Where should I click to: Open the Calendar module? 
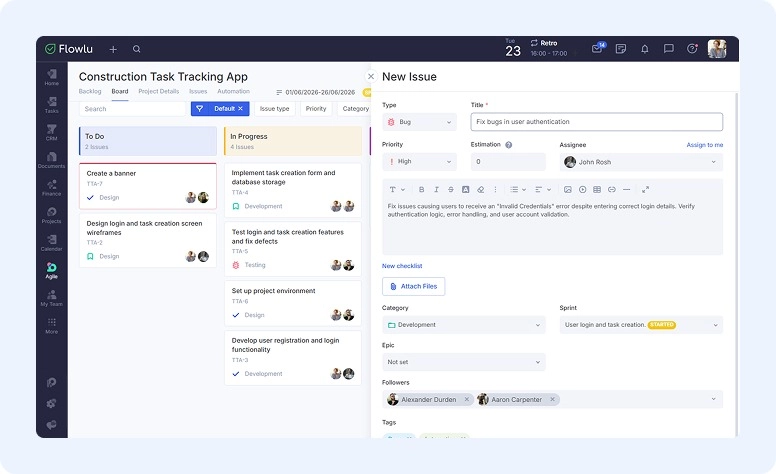(x=51, y=243)
